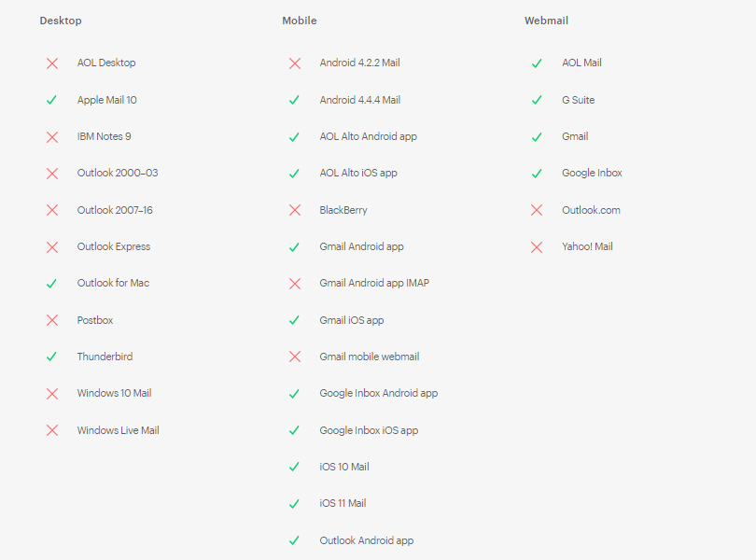Click the Google Inbox Android app label

tap(378, 393)
